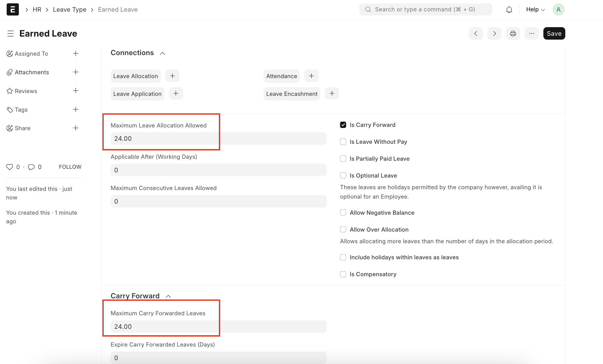Viewport: 603px width, 364px height.
Task: Go to previous document arrow
Action: point(476,34)
